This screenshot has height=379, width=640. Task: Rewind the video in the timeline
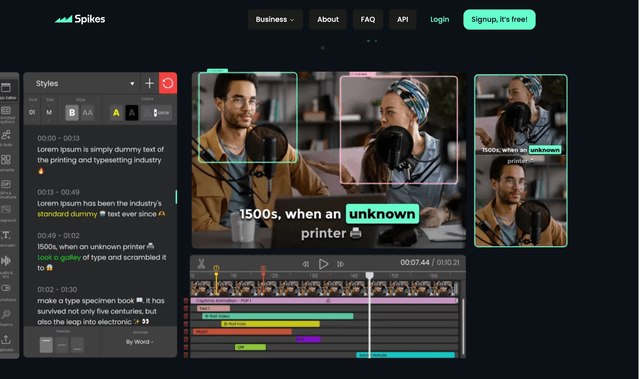tap(305, 264)
